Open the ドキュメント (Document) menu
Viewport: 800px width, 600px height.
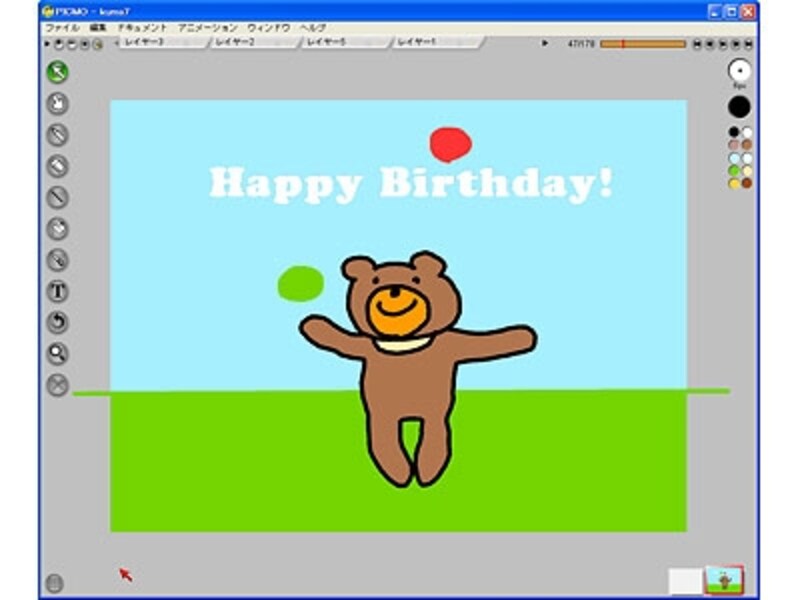click(x=142, y=28)
